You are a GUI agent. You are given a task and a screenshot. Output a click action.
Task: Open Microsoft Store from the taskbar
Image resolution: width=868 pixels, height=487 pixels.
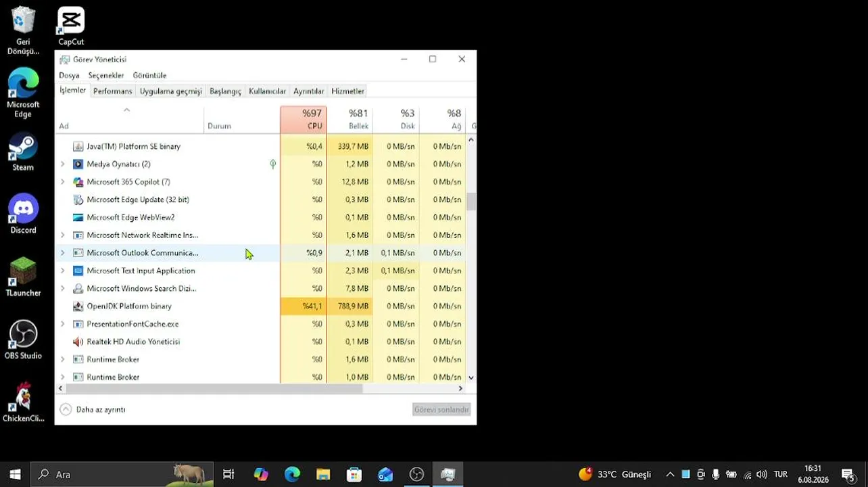(354, 474)
